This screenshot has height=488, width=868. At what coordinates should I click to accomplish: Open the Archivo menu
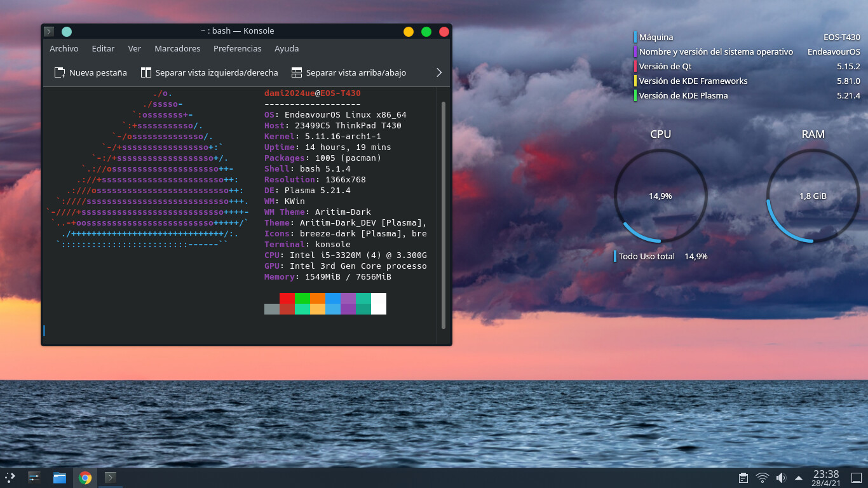pos(64,49)
